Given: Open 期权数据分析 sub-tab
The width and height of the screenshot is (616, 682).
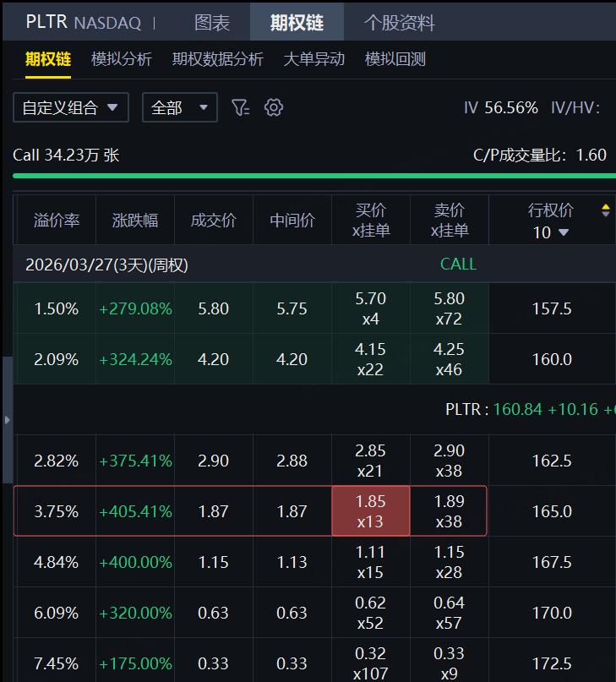Looking at the screenshot, I should [x=217, y=59].
